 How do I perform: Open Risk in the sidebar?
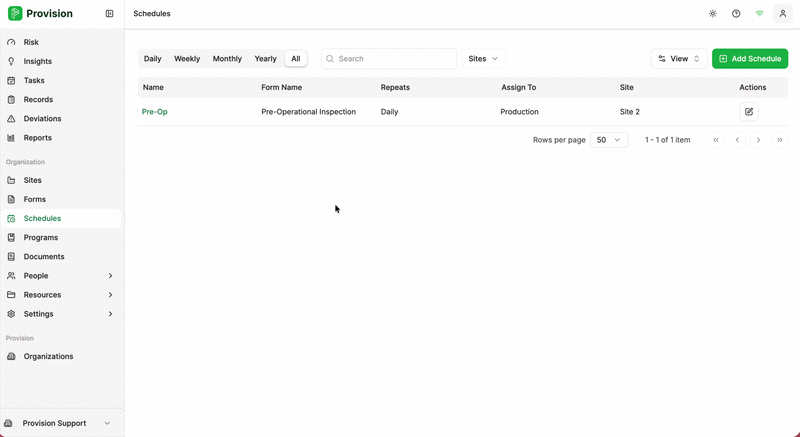click(x=31, y=42)
